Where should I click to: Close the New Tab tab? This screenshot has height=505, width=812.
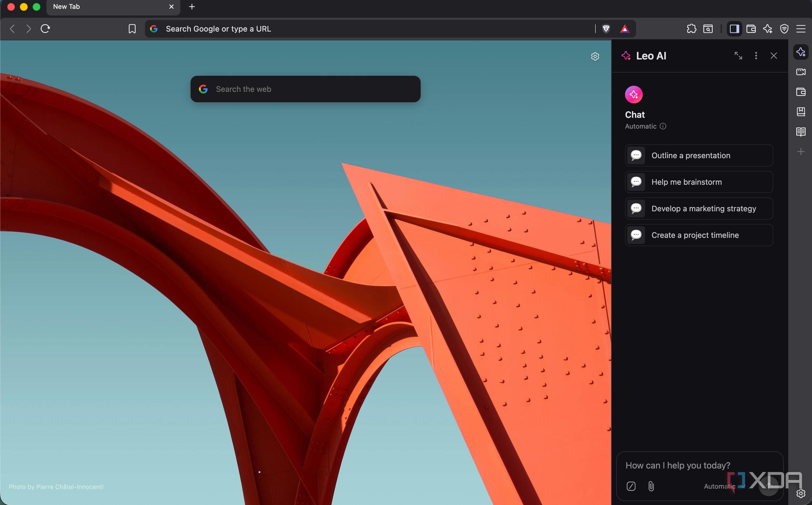pyautogui.click(x=171, y=7)
